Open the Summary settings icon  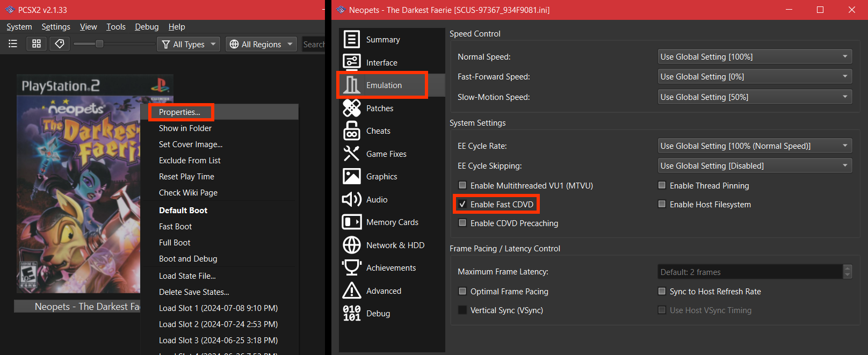pos(352,39)
